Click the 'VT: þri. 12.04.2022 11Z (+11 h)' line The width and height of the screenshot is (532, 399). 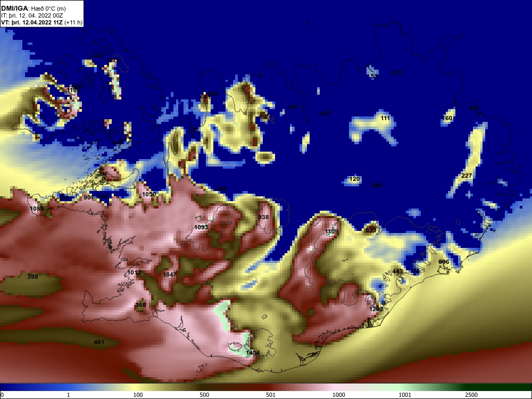41,23
